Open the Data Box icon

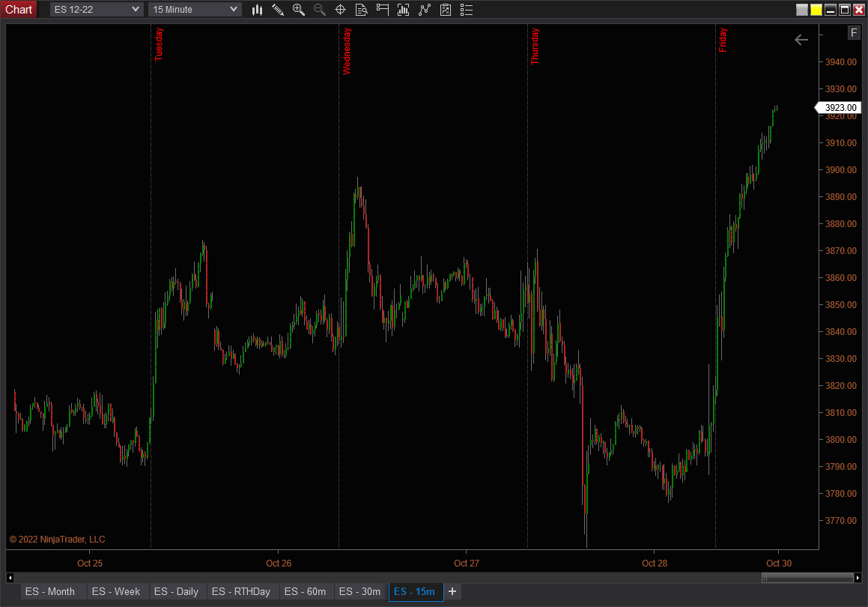pyautogui.click(x=361, y=10)
